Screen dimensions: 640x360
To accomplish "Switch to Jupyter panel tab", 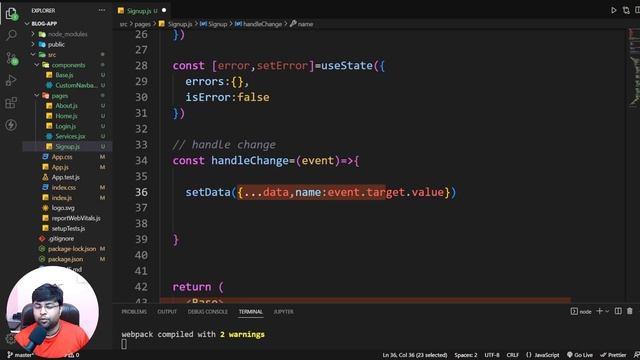I will [x=283, y=311].
